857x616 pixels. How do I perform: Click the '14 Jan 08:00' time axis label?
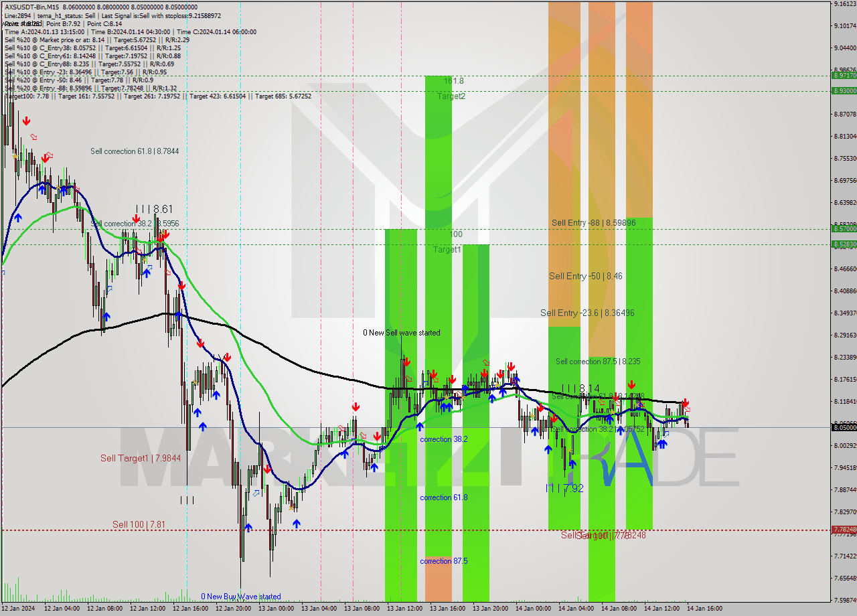(x=619, y=609)
